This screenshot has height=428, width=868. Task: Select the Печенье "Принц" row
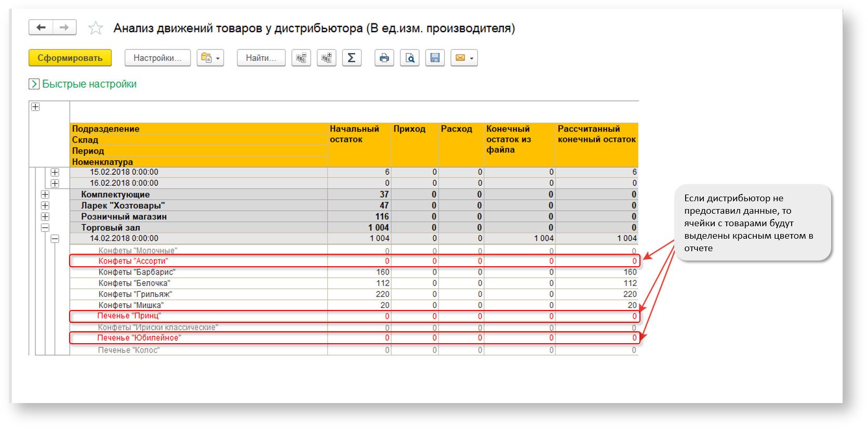(x=354, y=316)
